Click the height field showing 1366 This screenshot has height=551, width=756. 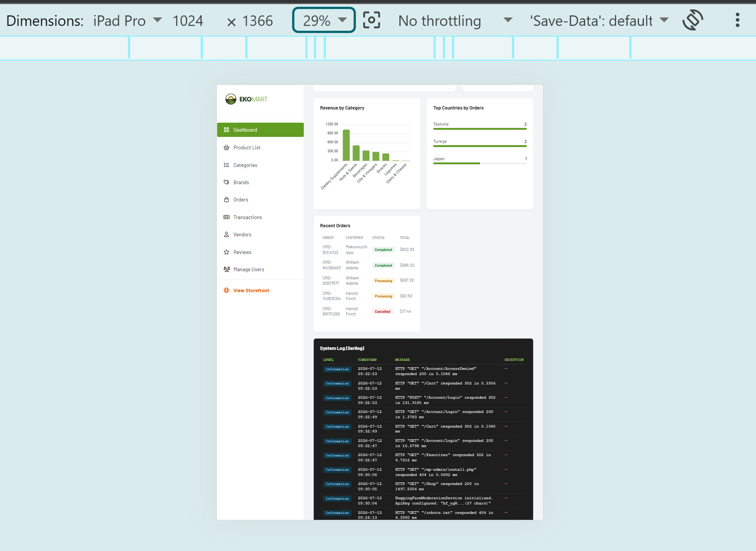tap(258, 21)
